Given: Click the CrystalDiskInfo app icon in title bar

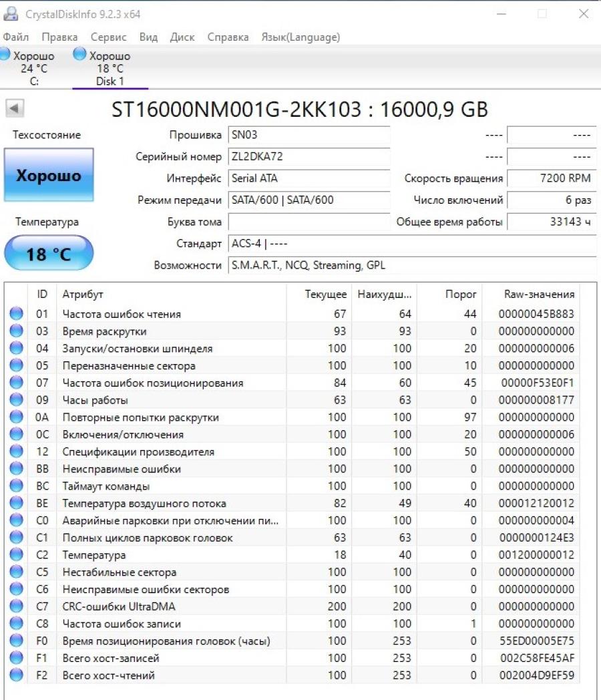Looking at the screenshot, I should [x=10, y=14].
